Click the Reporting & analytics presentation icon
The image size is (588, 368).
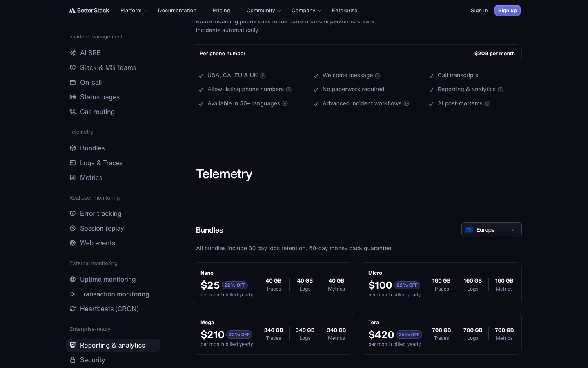(x=73, y=345)
